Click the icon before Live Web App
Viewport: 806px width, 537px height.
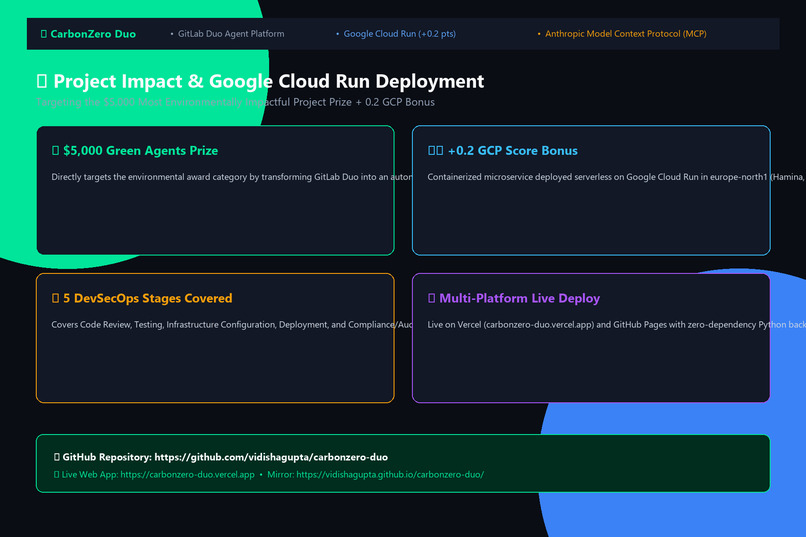click(x=57, y=475)
